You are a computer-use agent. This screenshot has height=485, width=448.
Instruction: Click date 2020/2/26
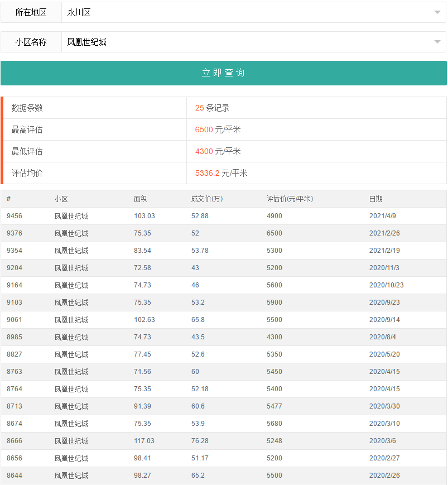click(384, 476)
